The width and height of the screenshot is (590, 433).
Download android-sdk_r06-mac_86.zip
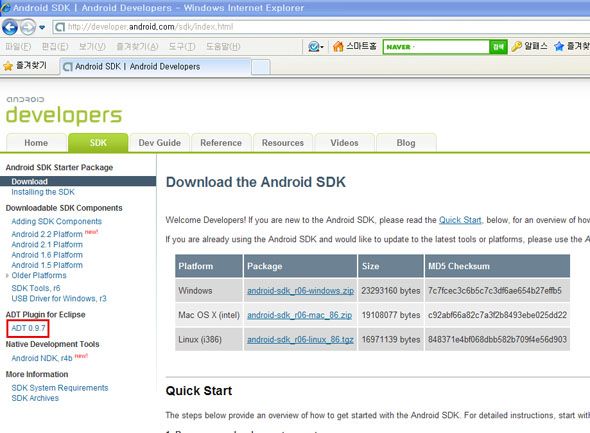300,315
